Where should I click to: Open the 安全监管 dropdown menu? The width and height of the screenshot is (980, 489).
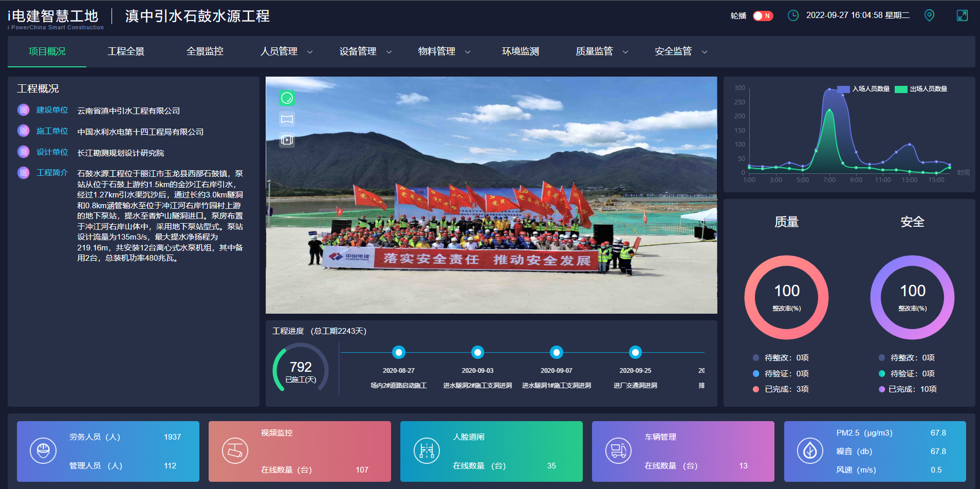(680, 51)
